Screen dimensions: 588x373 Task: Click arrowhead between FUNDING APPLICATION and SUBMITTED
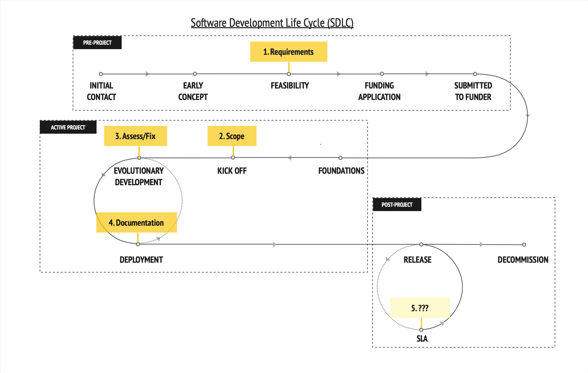pyautogui.click(x=427, y=74)
